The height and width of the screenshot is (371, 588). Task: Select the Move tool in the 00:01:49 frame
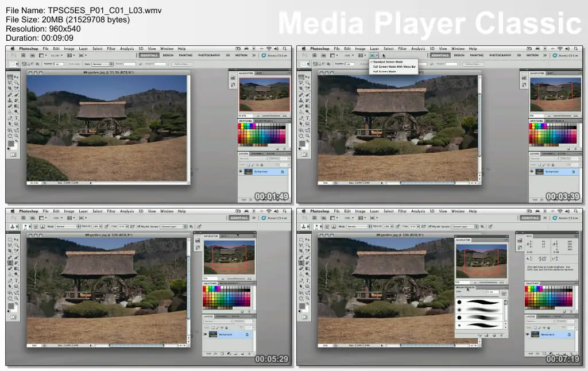click(x=16, y=76)
